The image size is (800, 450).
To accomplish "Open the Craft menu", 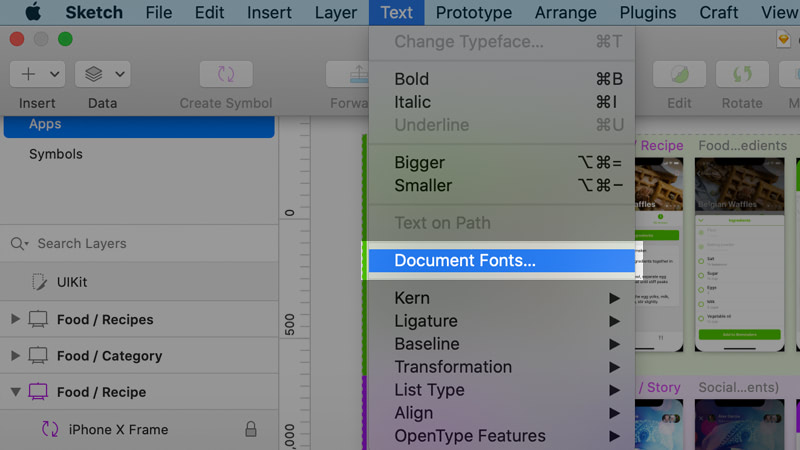I will 718,12.
